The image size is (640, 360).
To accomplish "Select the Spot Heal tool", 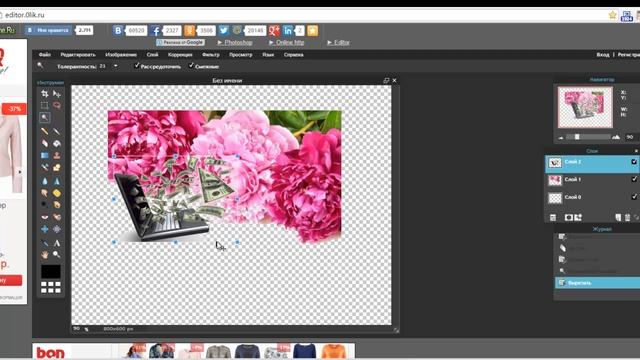I will click(57, 217).
